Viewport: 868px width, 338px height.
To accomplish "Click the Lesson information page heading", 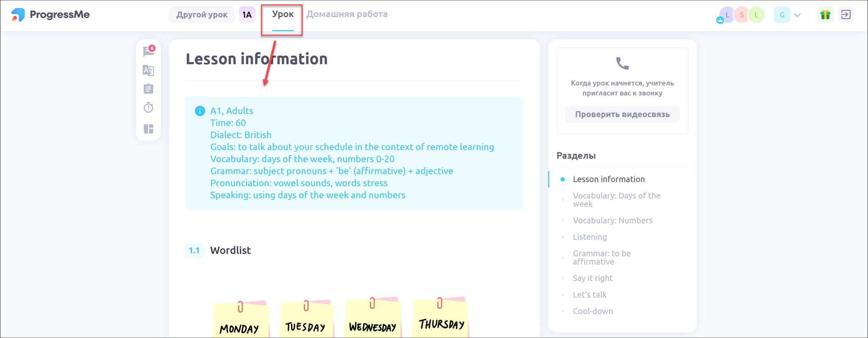I will [x=256, y=59].
